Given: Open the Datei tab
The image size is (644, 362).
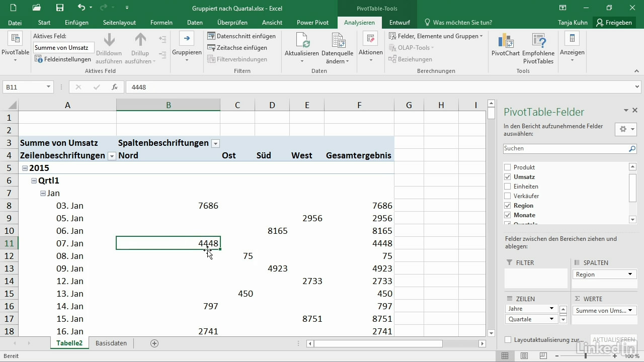Looking at the screenshot, I should 15,23.
